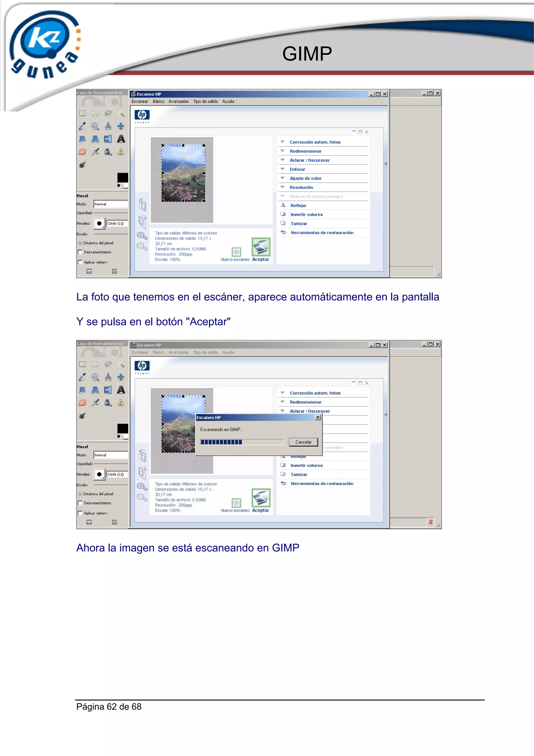Click the Aceptar label in upper screenshot
Image resolution: width=534 pixels, height=756 pixels.
coord(260,259)
